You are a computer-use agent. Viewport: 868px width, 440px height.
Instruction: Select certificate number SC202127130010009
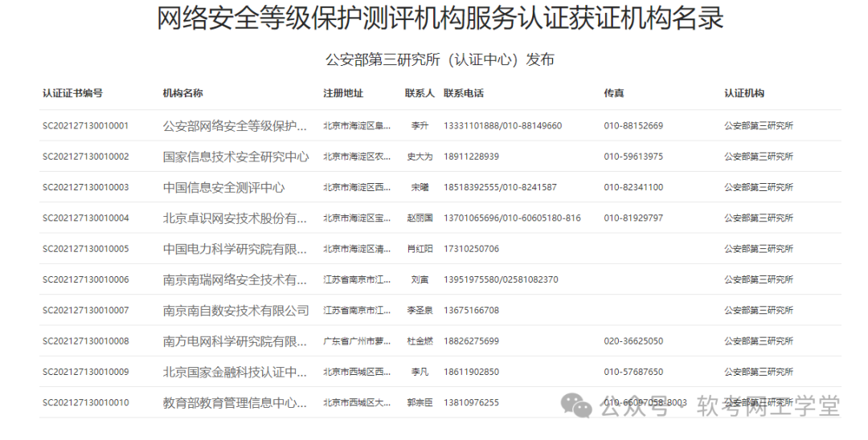tap(85, 372)
